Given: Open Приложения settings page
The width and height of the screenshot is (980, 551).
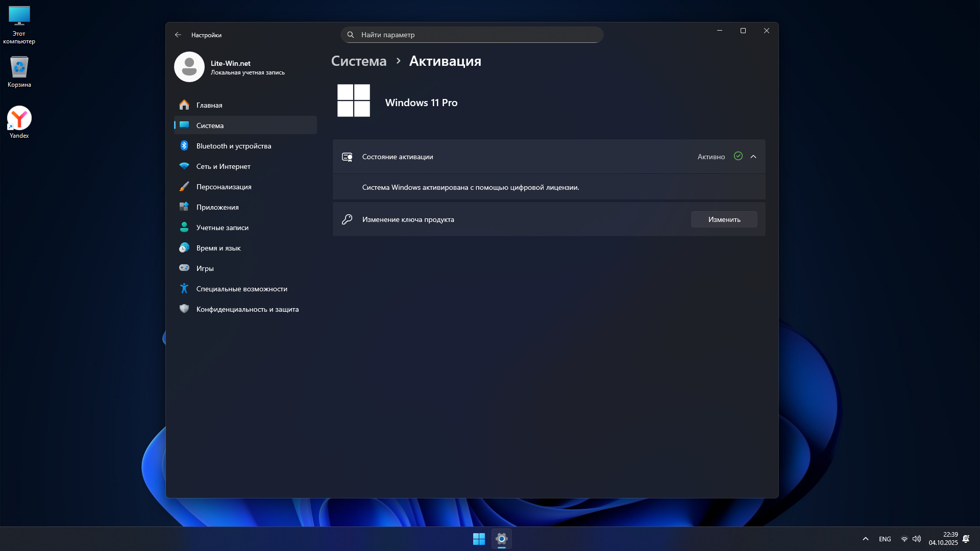Looking at the screenshot, I should tap(217, 207).
